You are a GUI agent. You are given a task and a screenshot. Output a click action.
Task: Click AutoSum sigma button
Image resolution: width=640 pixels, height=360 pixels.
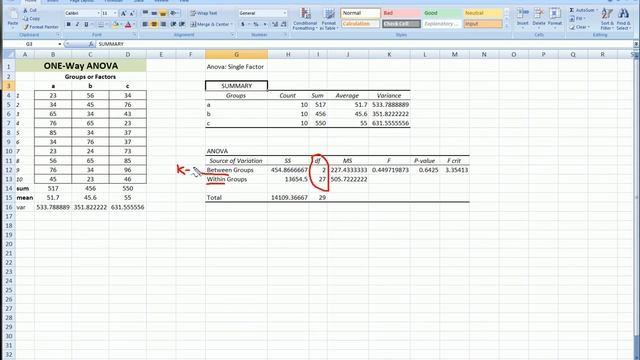tap(583, 10)
